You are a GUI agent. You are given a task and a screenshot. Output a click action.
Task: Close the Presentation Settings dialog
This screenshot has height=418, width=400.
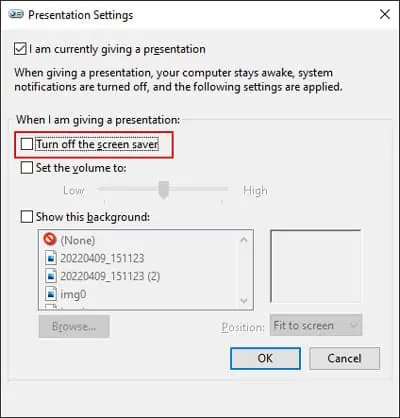(x=385, y=14)
